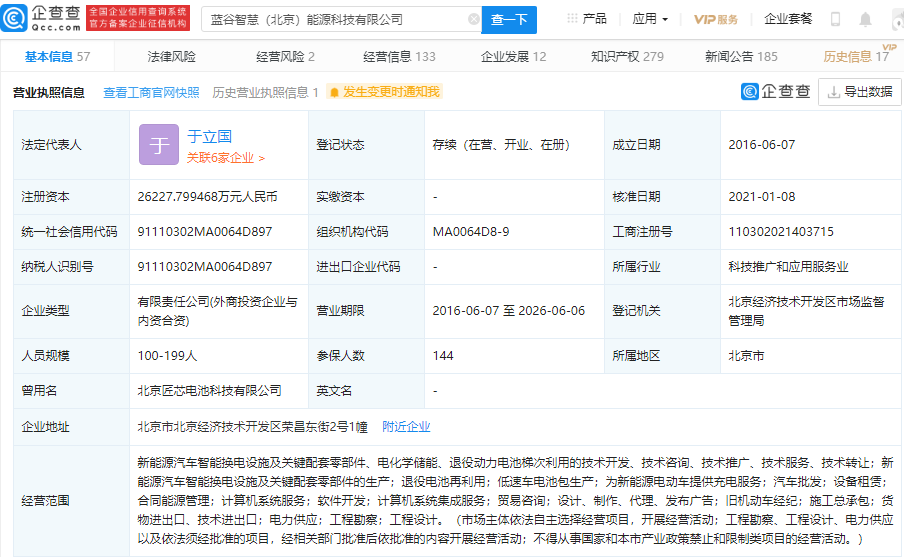The height and width of the screenshot is (557, 904).
Task: Click industry value 科技推广和应用服务业
Action: [788, 267]
